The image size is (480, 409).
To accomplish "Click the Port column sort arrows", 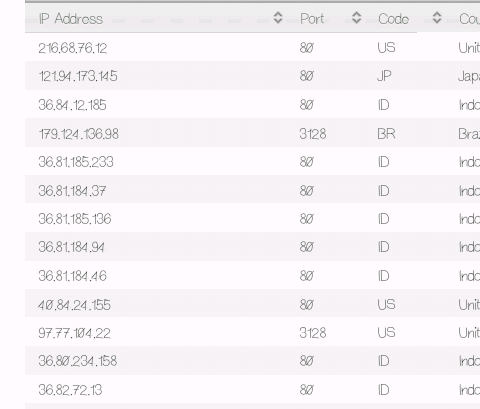I will point(356,18).
